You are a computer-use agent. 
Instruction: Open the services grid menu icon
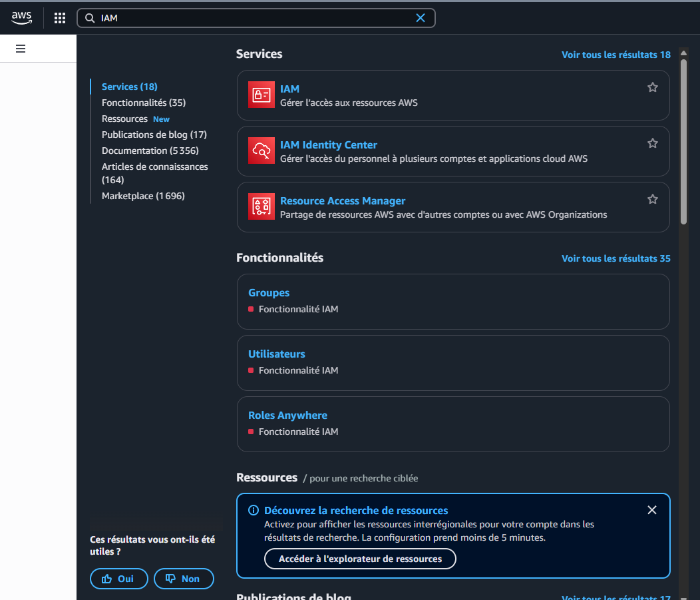tap(60, 18)
